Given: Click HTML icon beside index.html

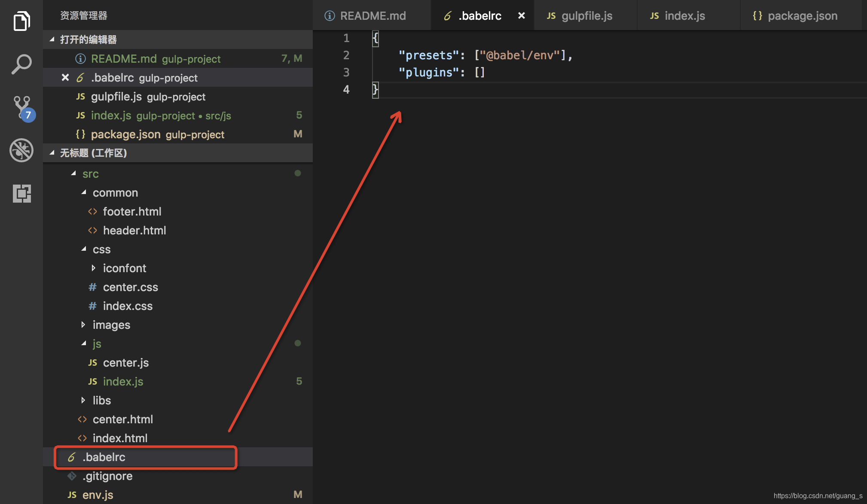Looking at the screenshot, I should (x=82, y=438).
